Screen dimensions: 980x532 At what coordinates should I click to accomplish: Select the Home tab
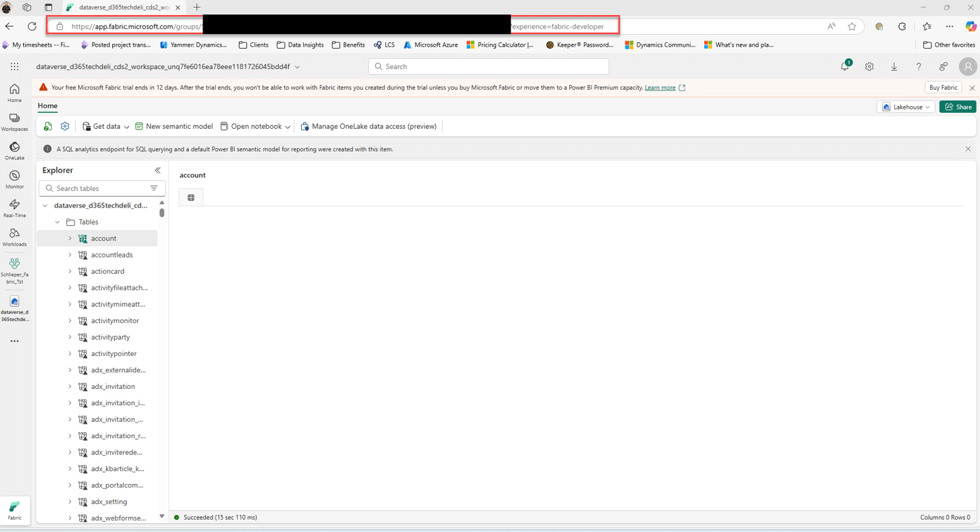pos(47,106)
